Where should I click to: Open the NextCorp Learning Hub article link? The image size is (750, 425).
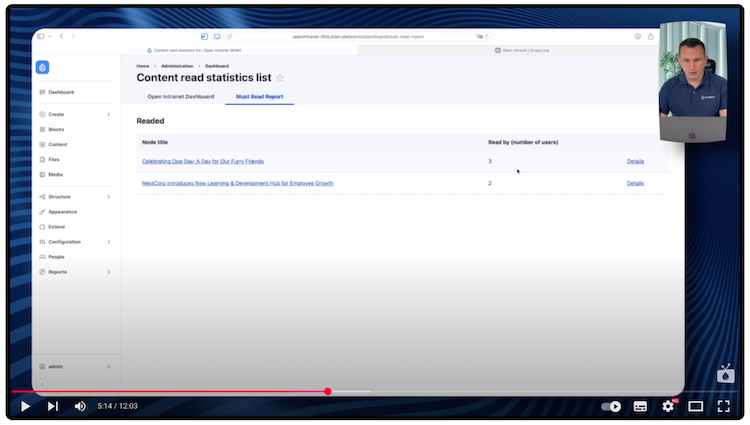point(238,184)
